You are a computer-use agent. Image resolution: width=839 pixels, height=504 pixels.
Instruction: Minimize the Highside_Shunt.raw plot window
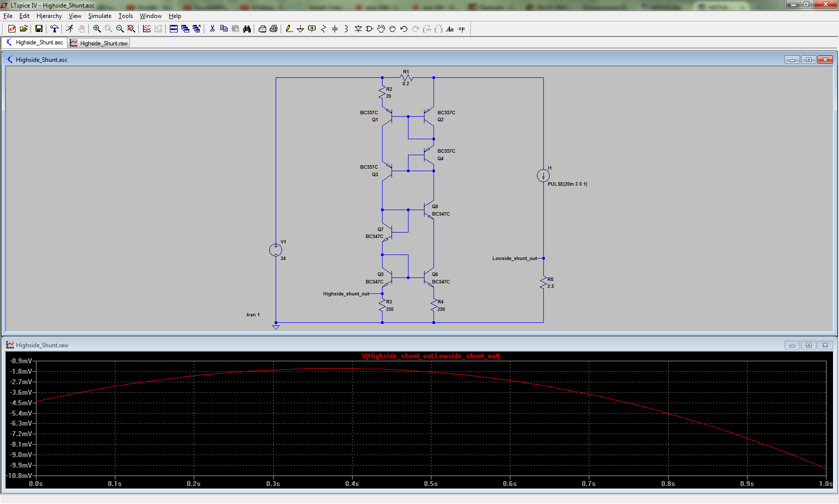coord(792,345)
